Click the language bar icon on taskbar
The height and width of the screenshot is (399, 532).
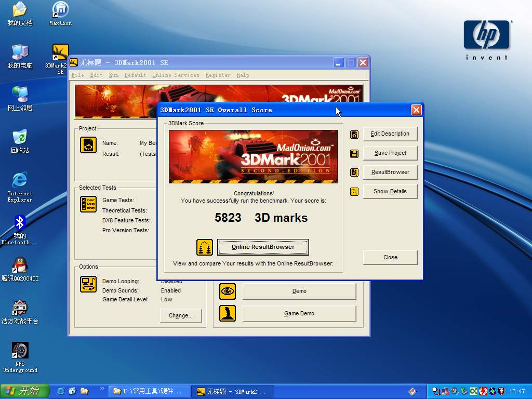coord(412,391)
